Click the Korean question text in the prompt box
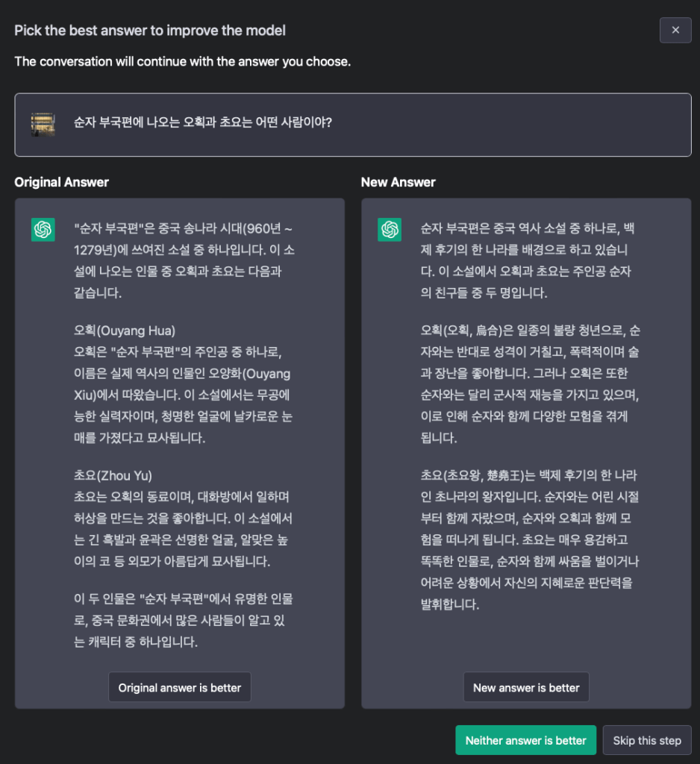This screenshot has width=700, height=764. (203, 122)
